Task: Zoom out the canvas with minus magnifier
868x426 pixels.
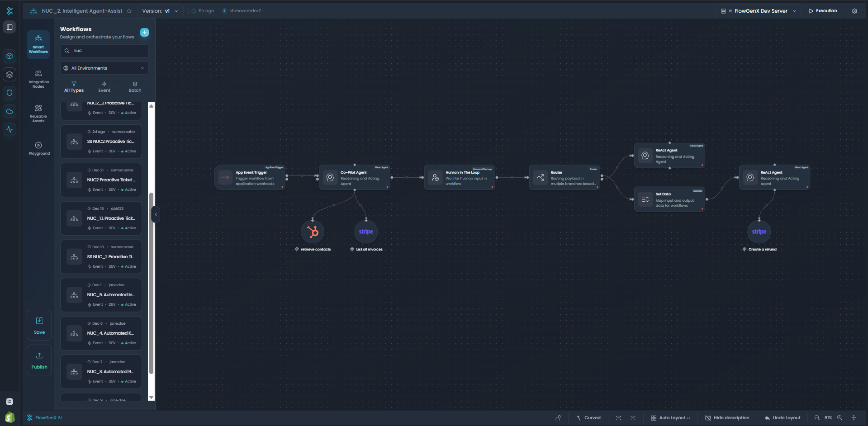Action: (817, 418)
